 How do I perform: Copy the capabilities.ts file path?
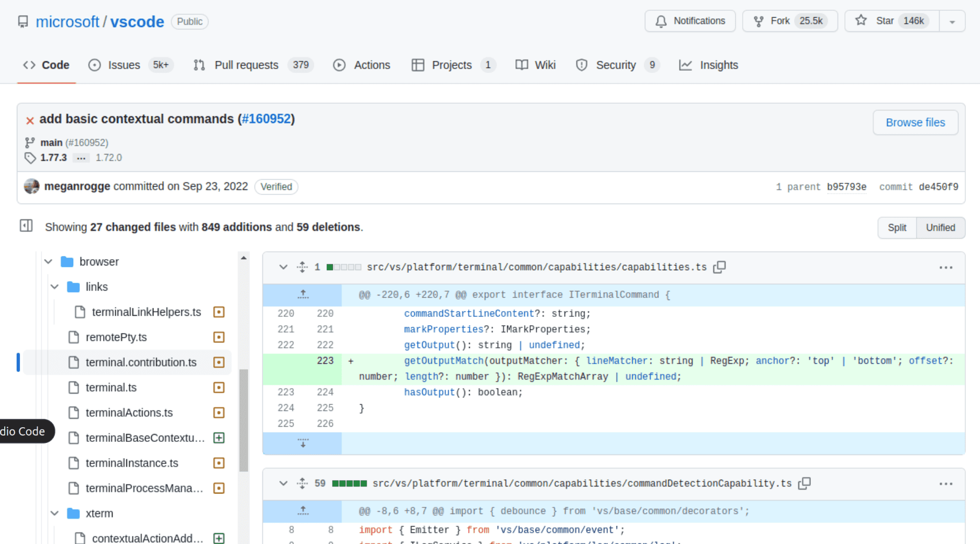point(720,267)
